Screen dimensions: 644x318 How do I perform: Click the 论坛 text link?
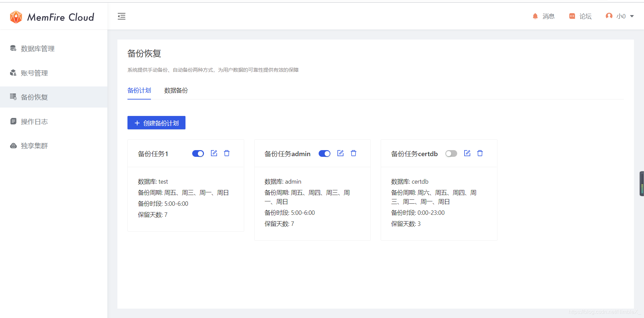point(586,16)
